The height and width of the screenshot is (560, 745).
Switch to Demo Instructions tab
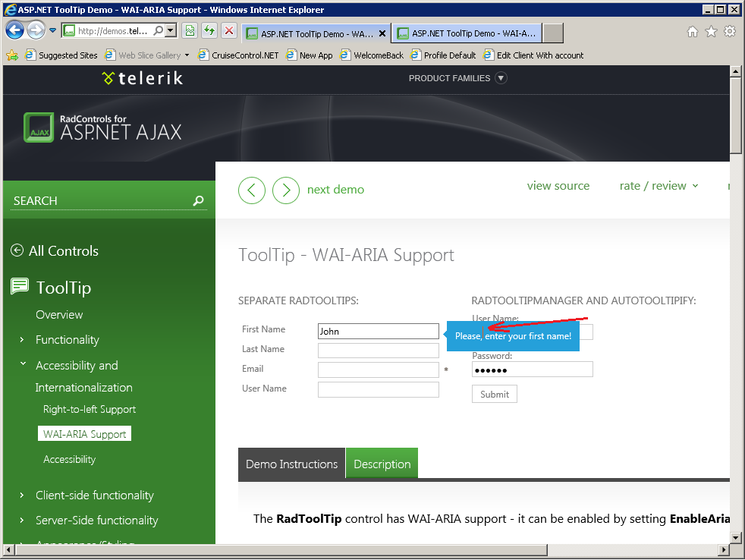click(x=292, y=464)
